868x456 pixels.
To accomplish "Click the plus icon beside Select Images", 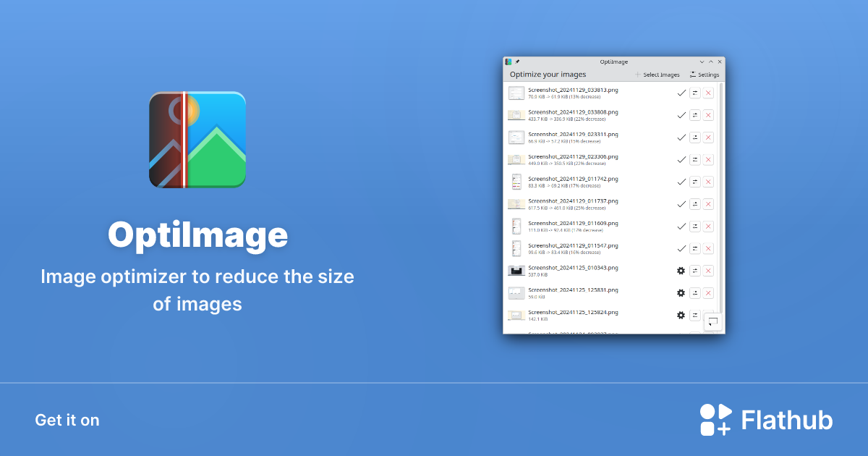I will [x=637, y=75].
